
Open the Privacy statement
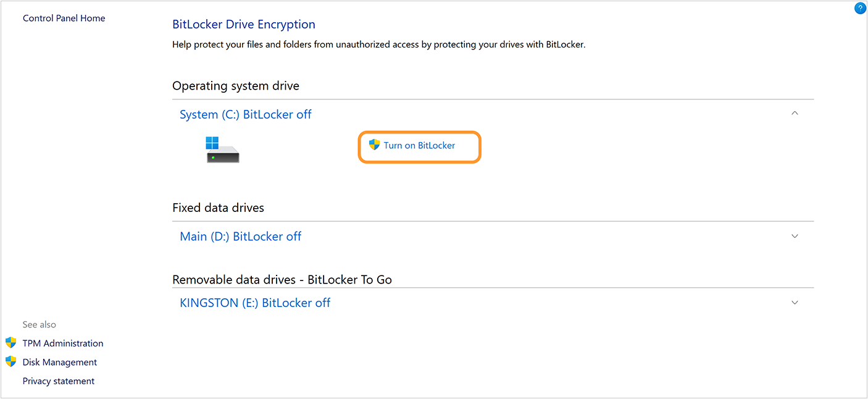(58, 380)
